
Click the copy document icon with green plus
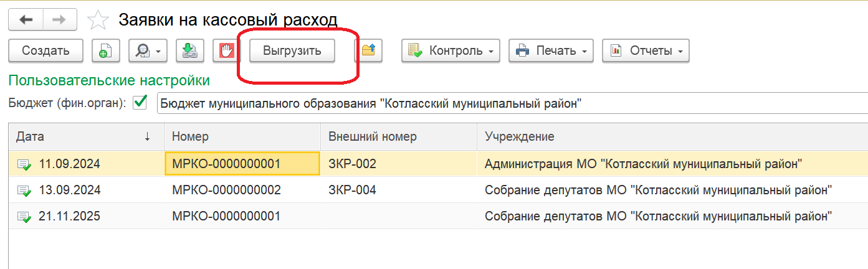pyautogui.click(x=105, y=51)
